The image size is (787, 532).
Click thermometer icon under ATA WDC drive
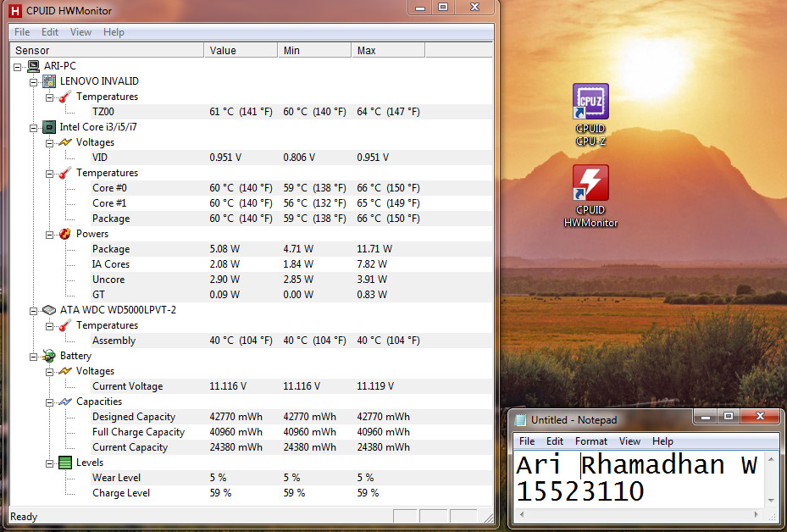pyautogui.click(x=64, y=325)
